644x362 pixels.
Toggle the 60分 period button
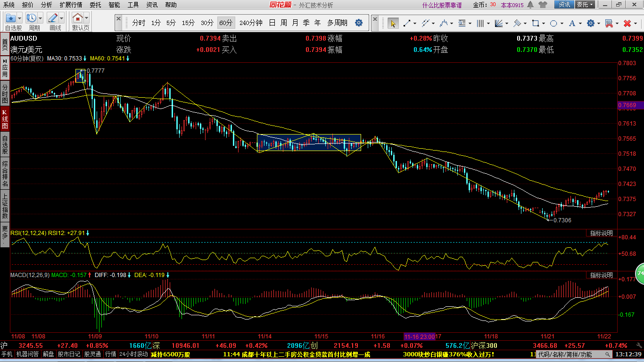tap(226, 23)
